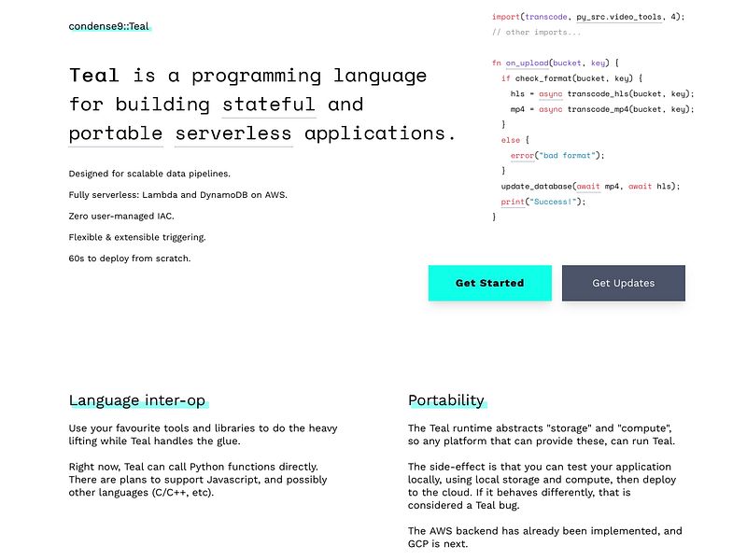The width and height of the screenshot is (747, 560).
Task: Click 'check_format(bucket, key)' in code
Action: (574, 78)
